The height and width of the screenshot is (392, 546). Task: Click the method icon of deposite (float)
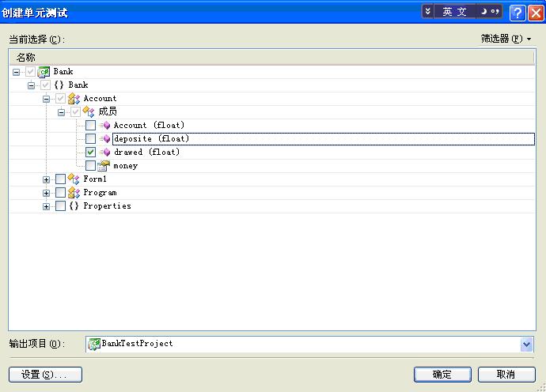point(104,139)
